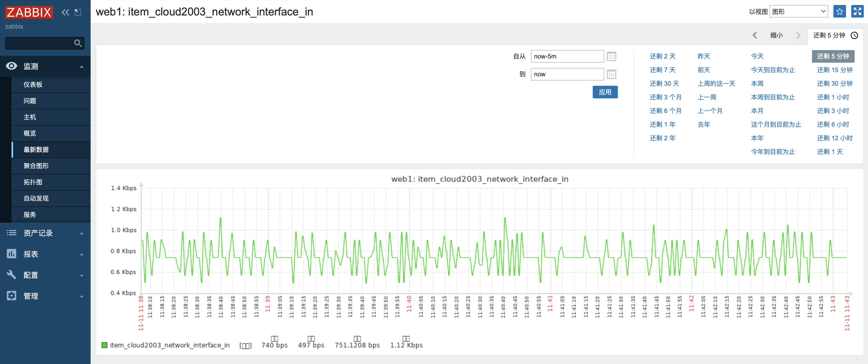Screen dimensions: 868x364
Task: Click the graph title text
Action: click(480, 179)
